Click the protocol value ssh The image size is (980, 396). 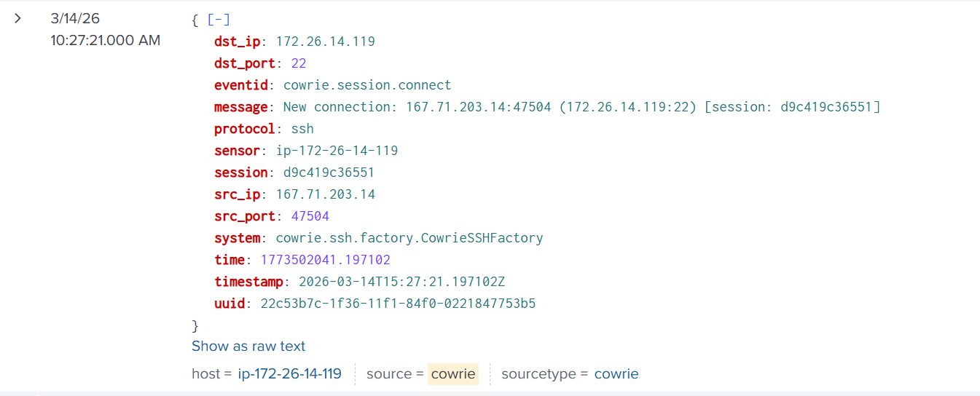[x=302, y=129]
